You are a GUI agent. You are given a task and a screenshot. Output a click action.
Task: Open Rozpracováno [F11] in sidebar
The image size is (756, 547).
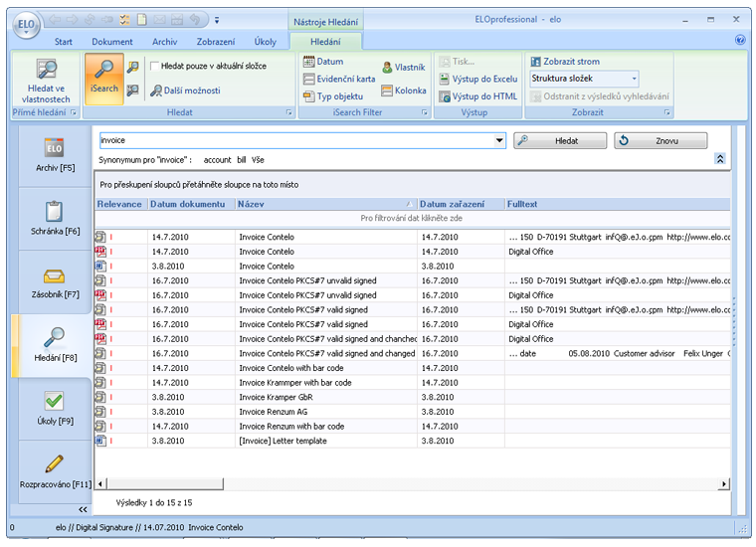coord(55,471)
